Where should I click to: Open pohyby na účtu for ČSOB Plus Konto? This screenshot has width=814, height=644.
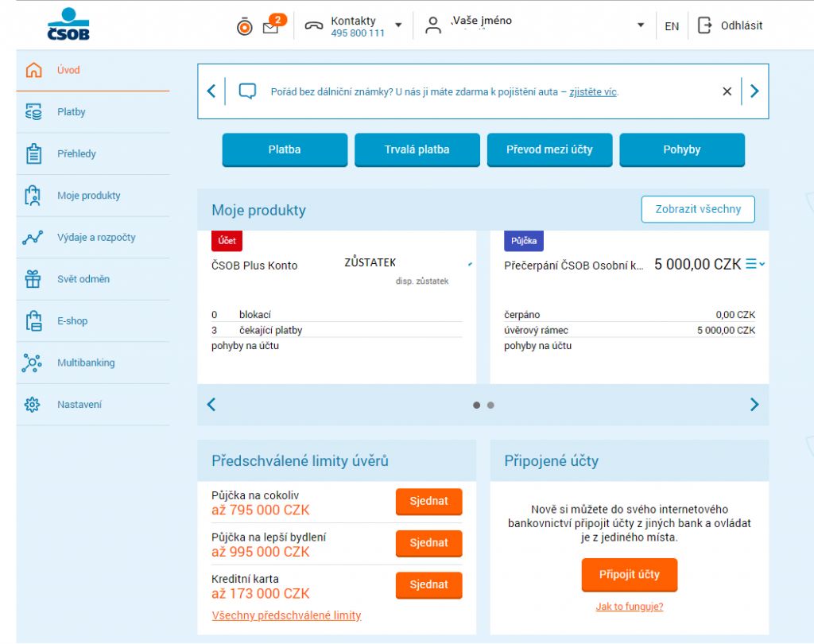[245, 345]
